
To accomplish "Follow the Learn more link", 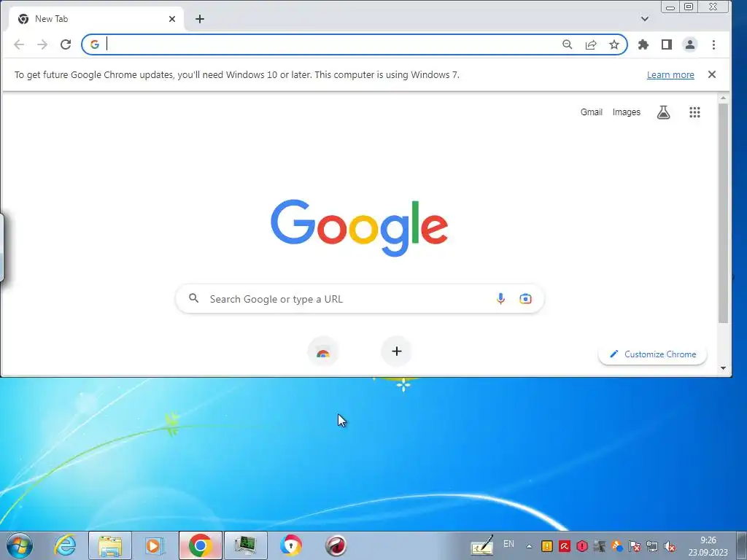I will (670, 75).
